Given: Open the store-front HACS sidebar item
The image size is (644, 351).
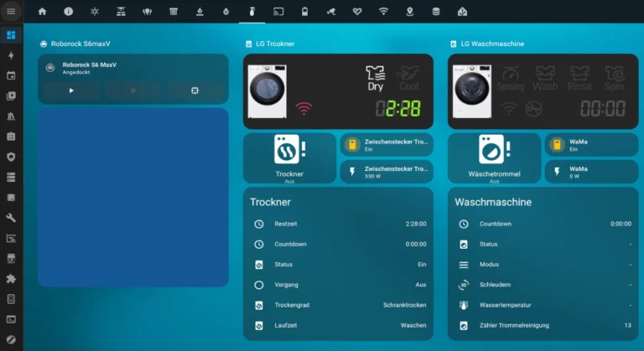Looking at the screenshot, I should (x=11, y=258).
